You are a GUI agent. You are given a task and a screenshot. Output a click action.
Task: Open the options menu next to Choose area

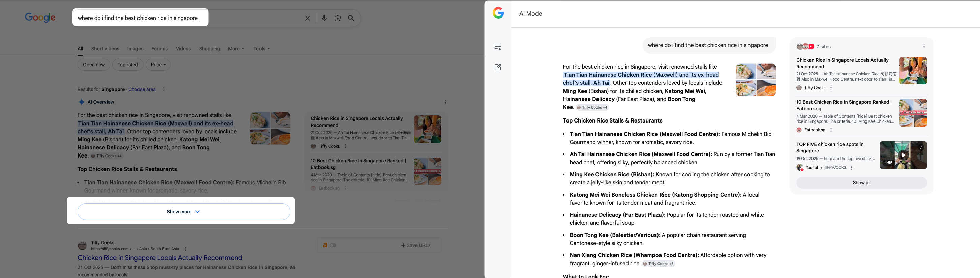[x=164, y=89]
